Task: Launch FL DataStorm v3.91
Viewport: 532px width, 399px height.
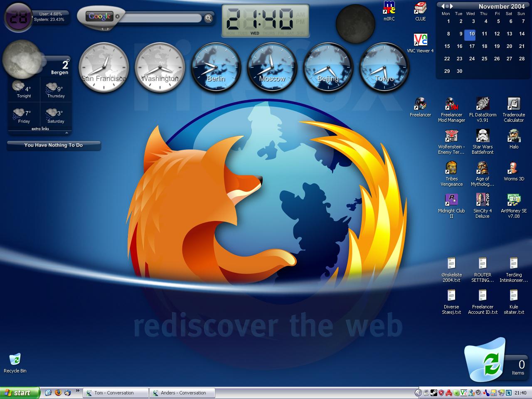Action: (x=483, y=110)
